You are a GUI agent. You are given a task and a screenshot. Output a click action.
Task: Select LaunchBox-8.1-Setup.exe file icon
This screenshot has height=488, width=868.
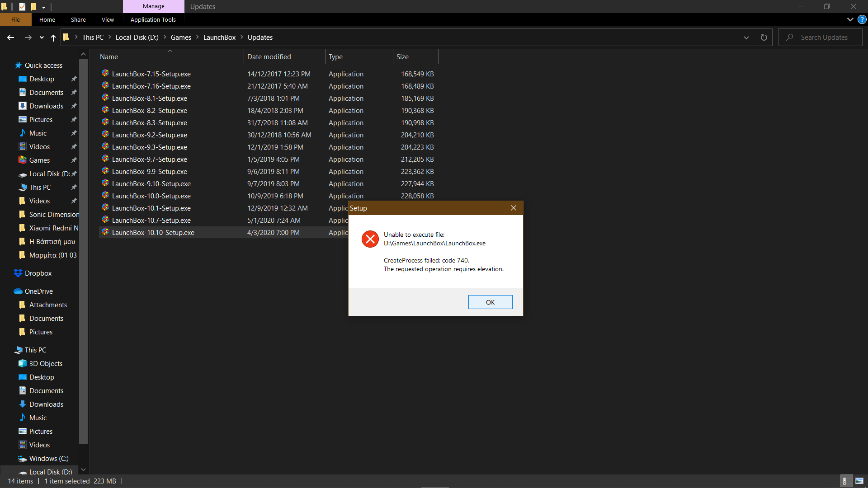105,98
